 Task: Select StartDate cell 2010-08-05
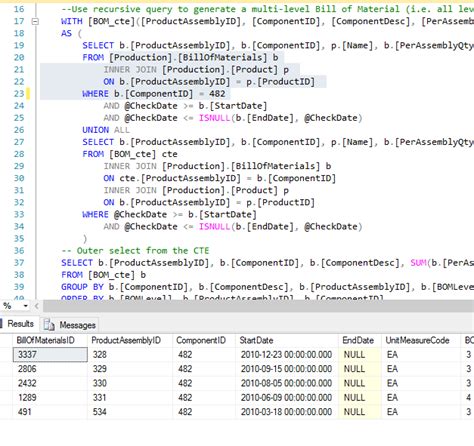[287, 383]
